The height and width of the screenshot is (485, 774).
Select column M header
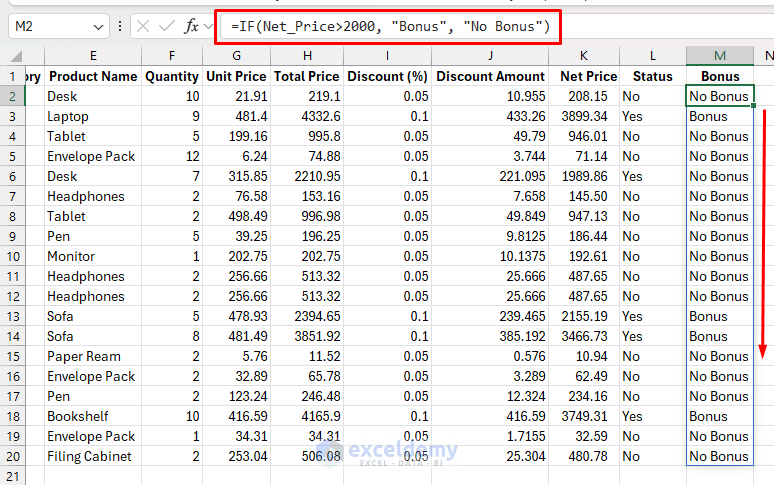click(720, 56)
